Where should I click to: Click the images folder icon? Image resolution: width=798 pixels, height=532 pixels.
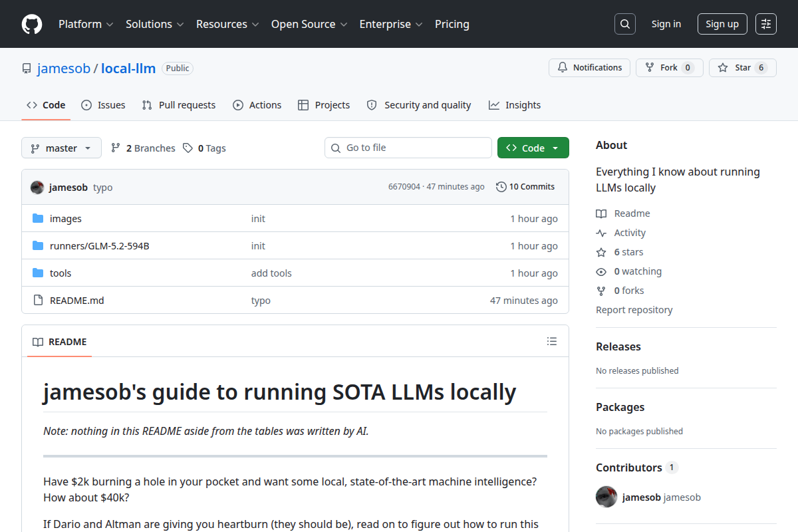(x=38, y=219)
